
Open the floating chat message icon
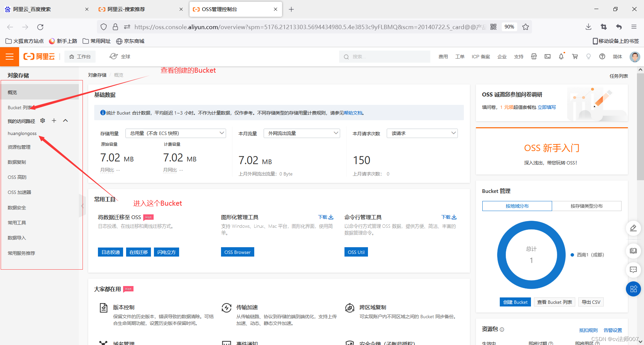coord(633,270)
